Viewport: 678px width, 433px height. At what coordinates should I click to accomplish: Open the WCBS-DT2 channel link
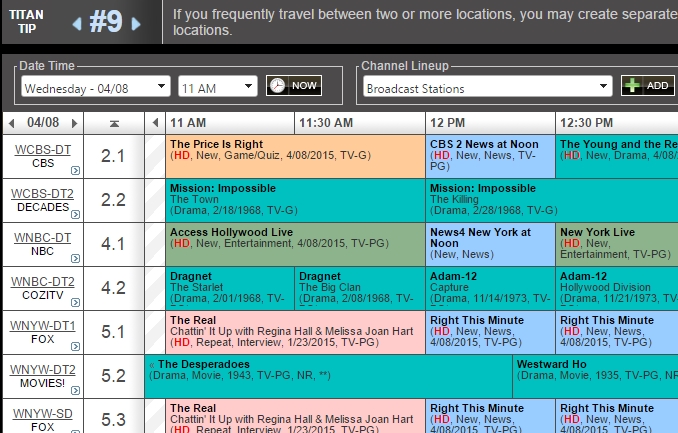tap(42, 193)
